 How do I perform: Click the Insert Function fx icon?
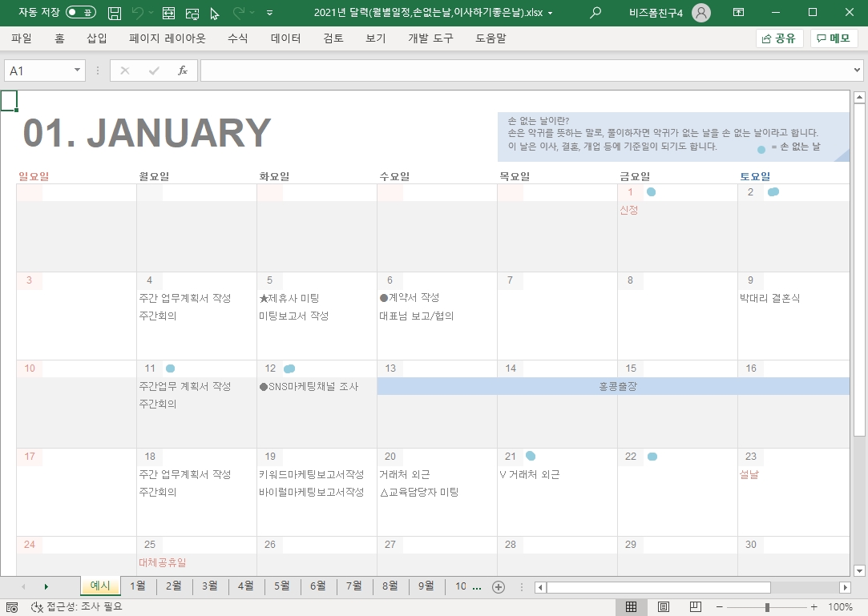coord(183,70)
